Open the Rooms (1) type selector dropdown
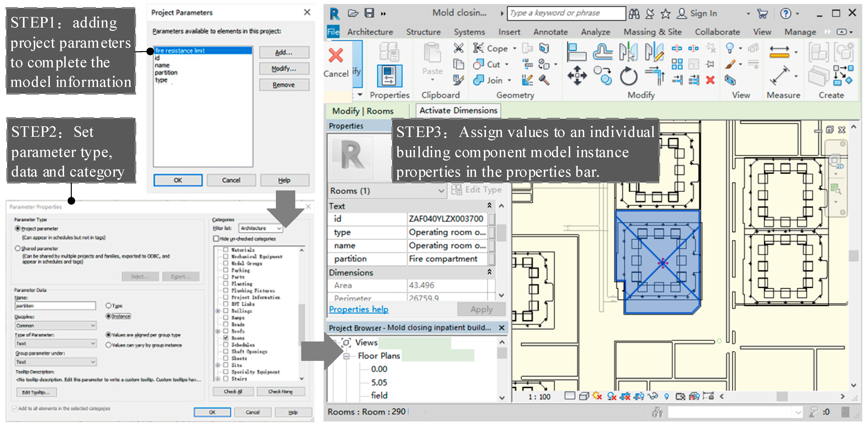The image size is (868, 427). pyautogui.click(x=387, y=191)
